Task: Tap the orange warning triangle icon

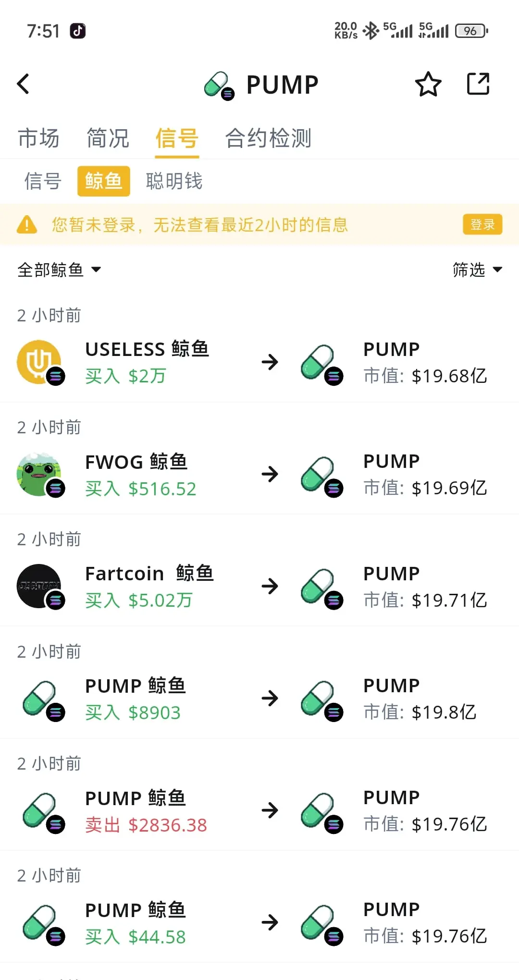Action: tap(26, 224)
